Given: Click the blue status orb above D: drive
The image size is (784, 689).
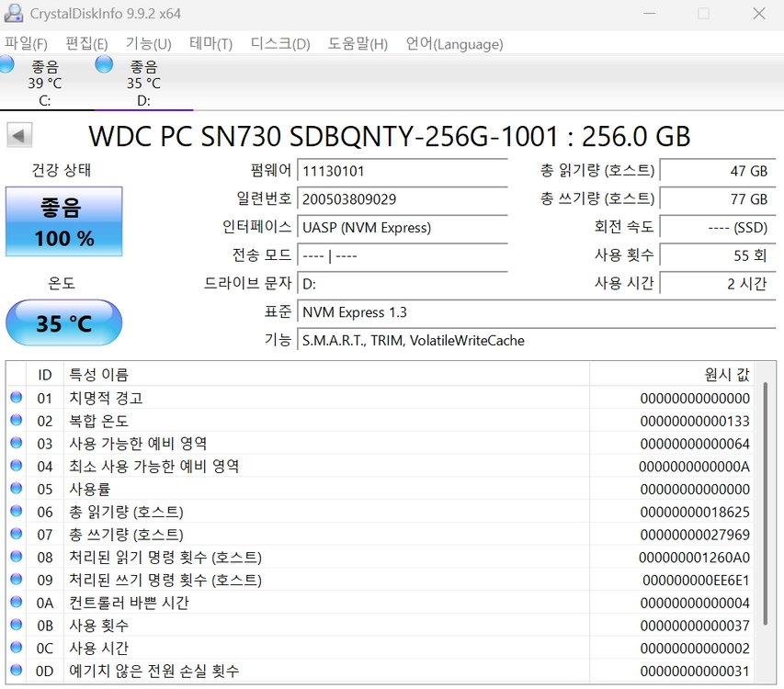Looking at the screenshot, I should tap(104, 64).
